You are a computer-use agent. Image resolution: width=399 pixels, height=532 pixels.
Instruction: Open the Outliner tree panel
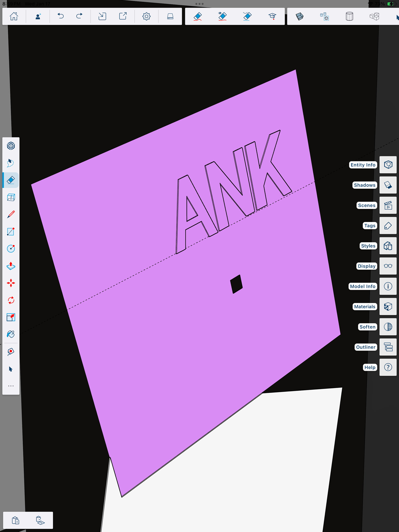(x=388, y=347)
